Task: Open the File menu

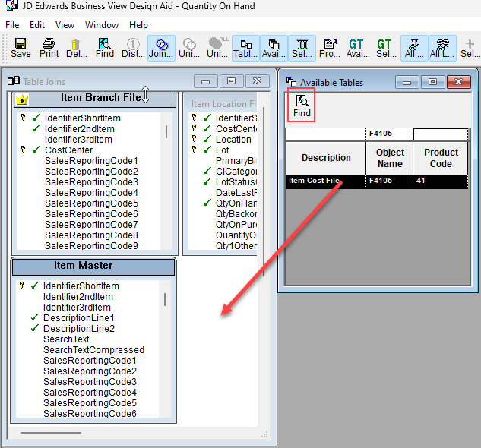Action: [x=12, y=25]
